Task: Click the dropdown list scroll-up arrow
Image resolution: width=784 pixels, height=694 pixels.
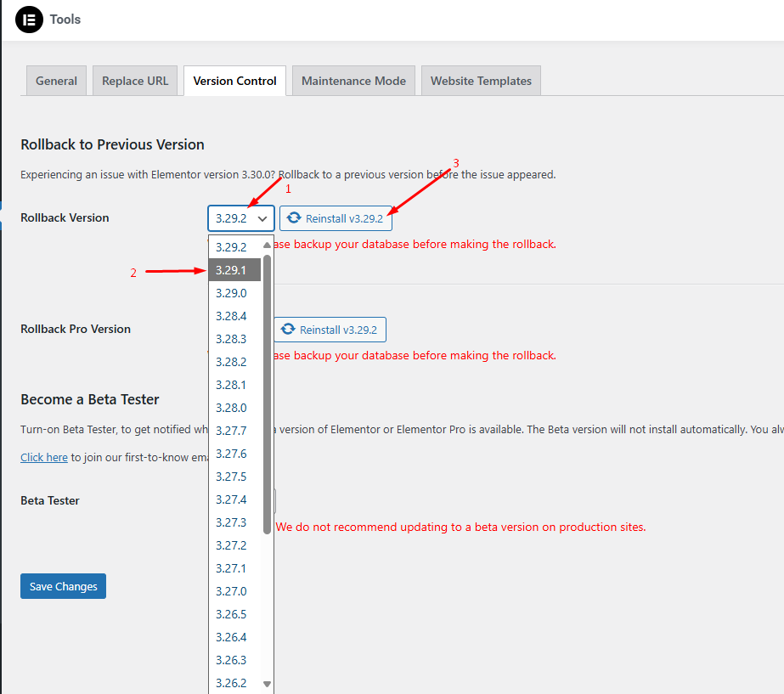Action: click(x=267, y=245)
